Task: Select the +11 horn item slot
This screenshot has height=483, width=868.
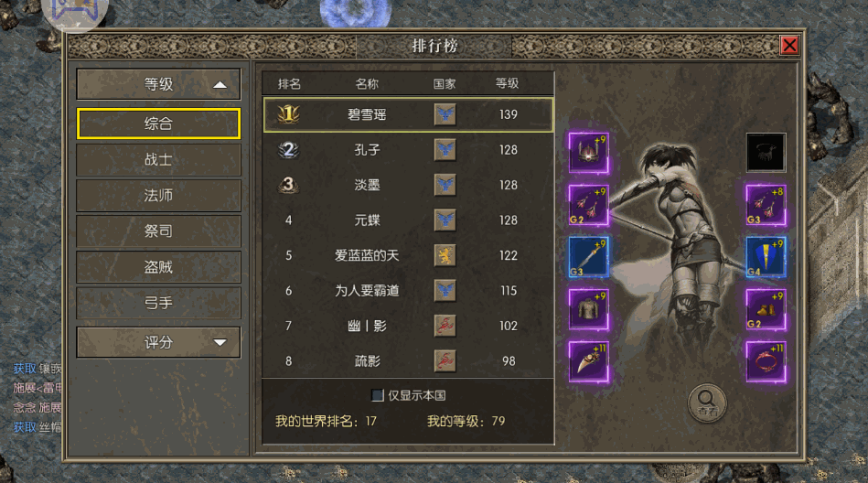Action: (588, 361)
